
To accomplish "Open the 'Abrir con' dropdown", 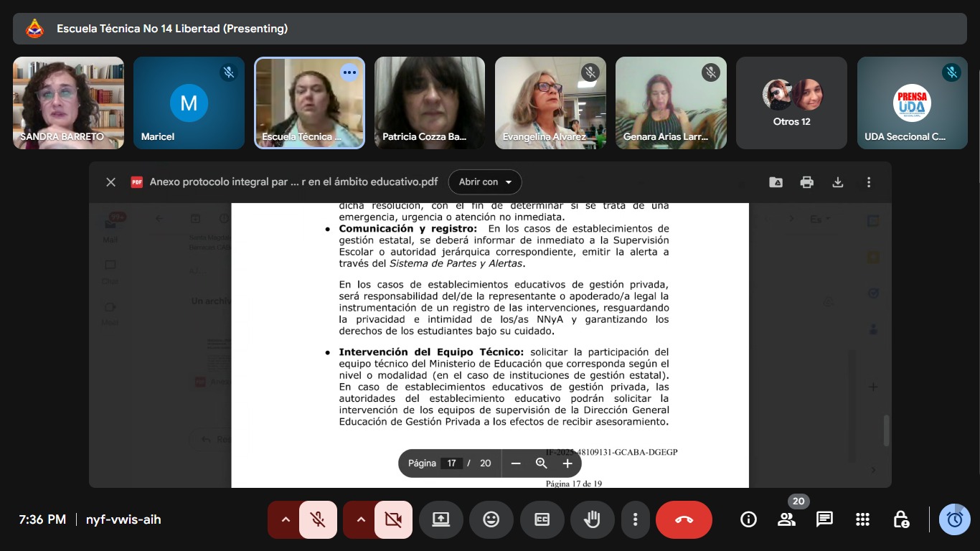I will click(485, 182).
